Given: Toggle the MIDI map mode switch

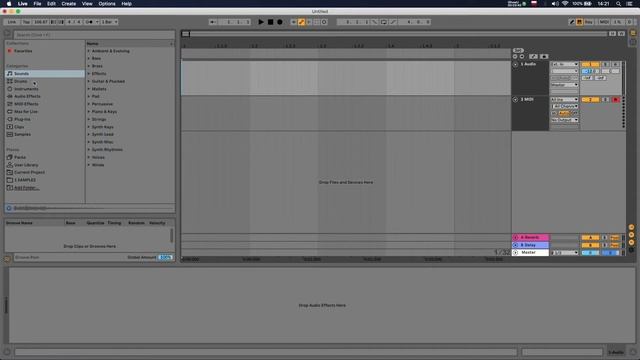Looking at the screenshot, I should 604,22.
